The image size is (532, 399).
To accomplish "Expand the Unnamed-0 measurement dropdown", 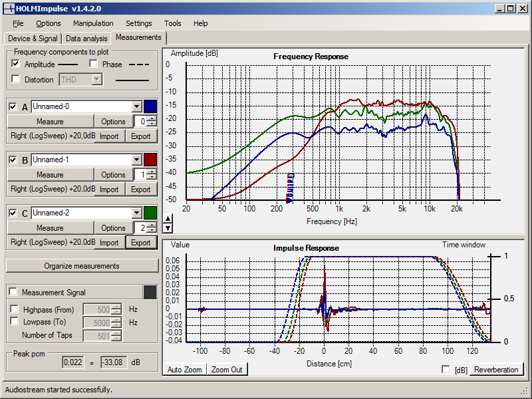I will (136, 106).
